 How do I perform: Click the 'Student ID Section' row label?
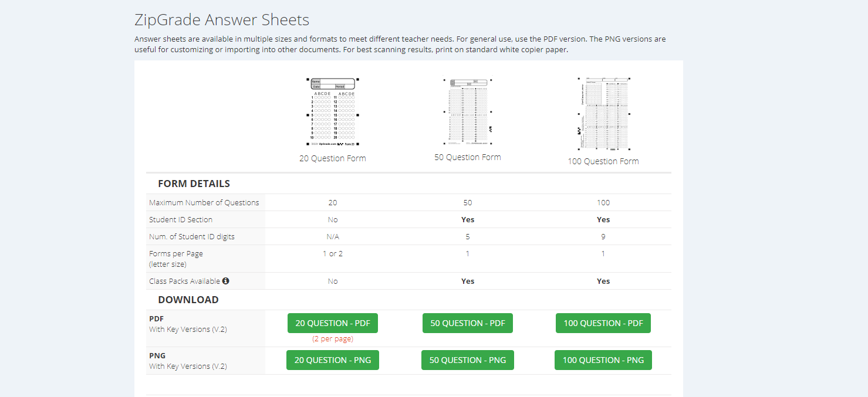tap(181, 219)
